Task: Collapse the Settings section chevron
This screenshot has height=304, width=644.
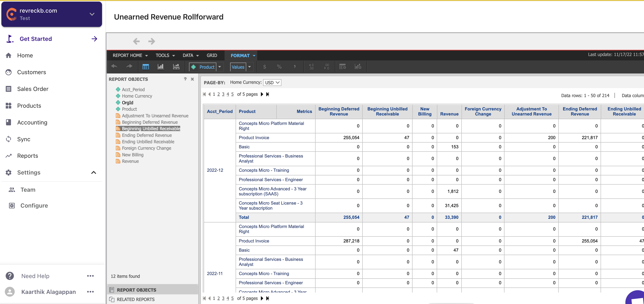Action: 94,172
